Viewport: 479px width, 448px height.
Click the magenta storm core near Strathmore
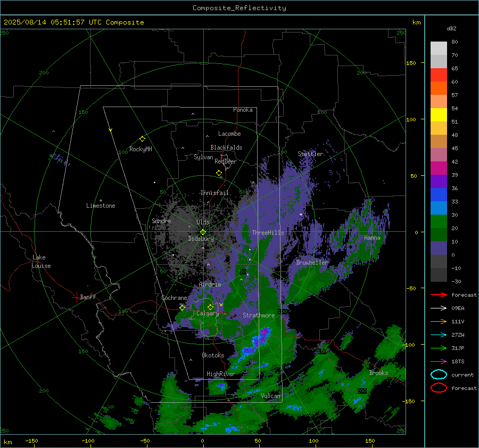[x=263, y=333]
